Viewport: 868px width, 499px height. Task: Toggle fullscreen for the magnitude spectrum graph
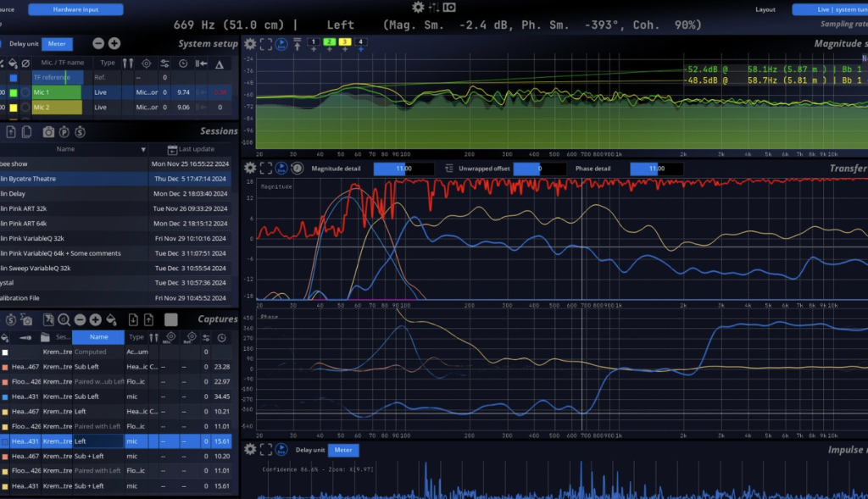(266, 43)
